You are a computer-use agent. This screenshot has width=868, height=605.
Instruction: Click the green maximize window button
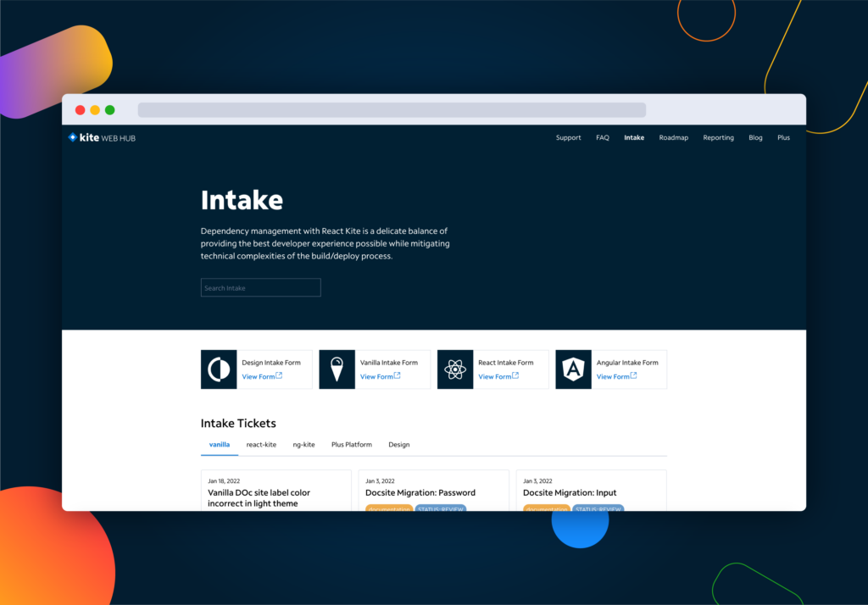(110, 110)
